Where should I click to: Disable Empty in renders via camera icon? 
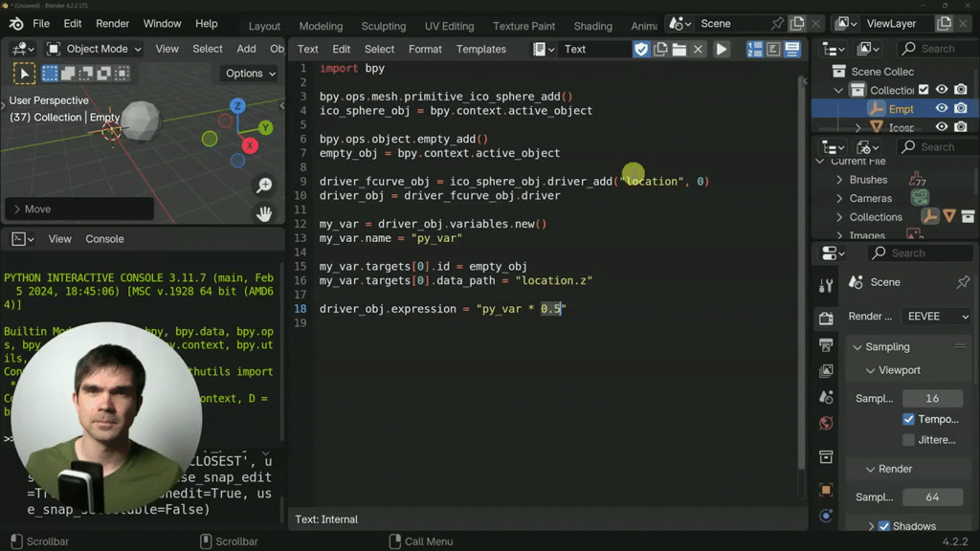[961, 109]
